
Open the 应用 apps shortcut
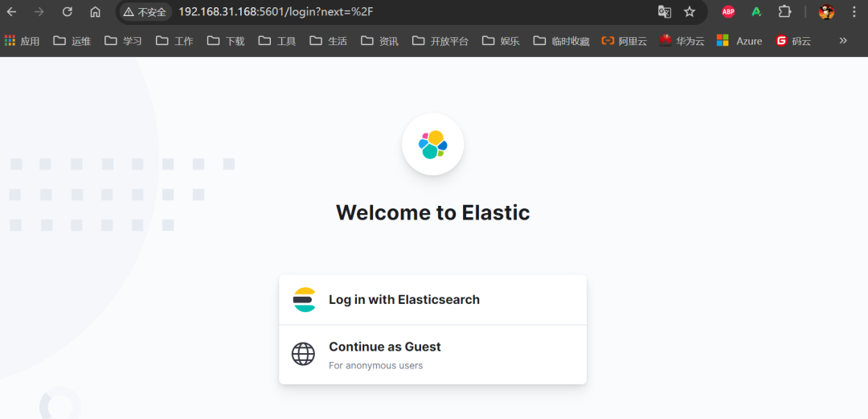23,40
